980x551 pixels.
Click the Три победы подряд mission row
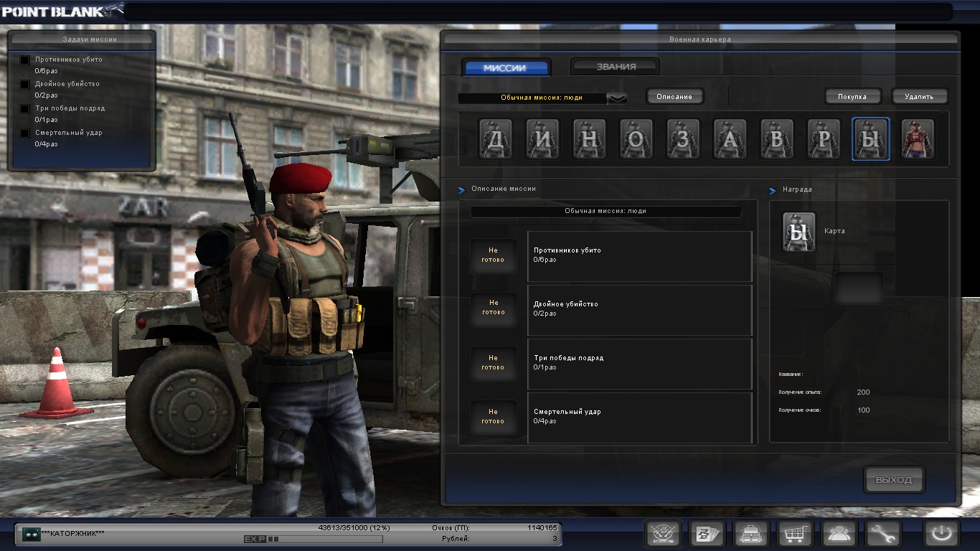tap(640, 364)
